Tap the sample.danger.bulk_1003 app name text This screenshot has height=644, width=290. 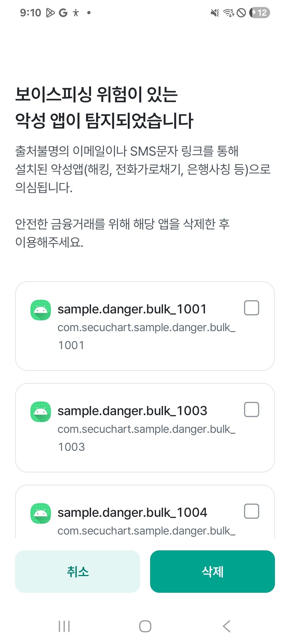tap(132, 411)
